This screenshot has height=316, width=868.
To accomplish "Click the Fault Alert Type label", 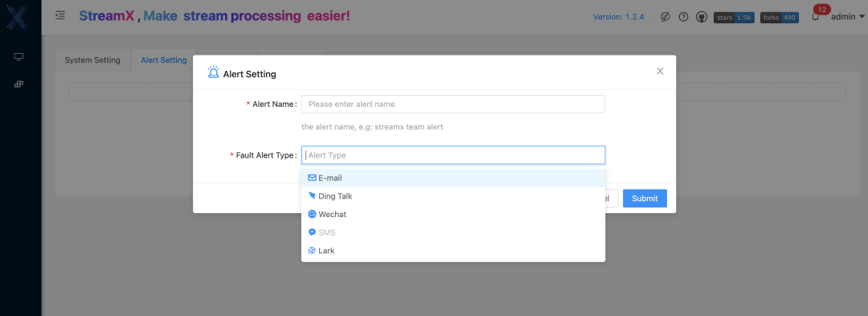I will pos(263,155).
